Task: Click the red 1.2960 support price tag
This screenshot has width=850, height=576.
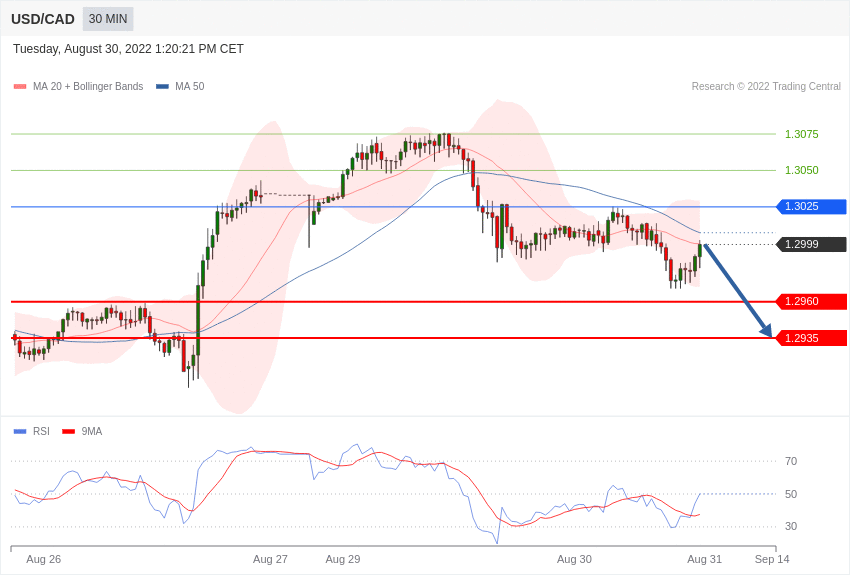Action: pos(812,301)
